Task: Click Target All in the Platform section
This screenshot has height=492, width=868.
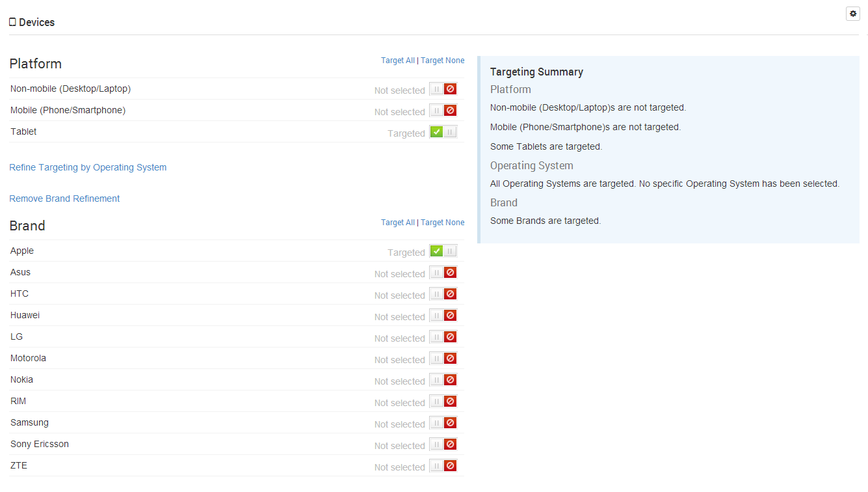Action: point(398,61)
